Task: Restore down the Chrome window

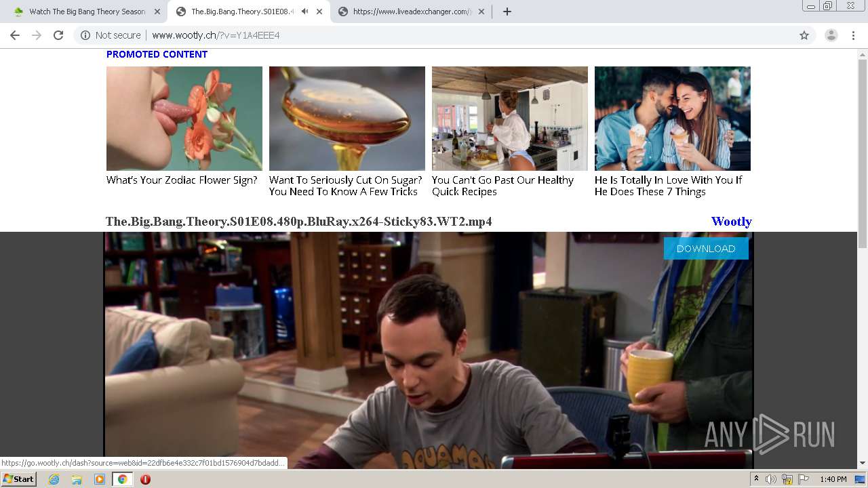Action: [827, 6]
